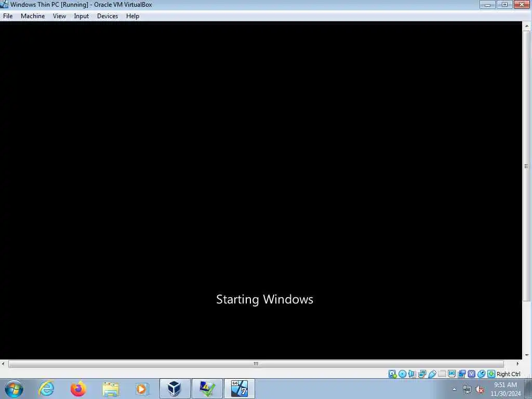
Task: Open the Devices menu
Action: click(108, 16)
